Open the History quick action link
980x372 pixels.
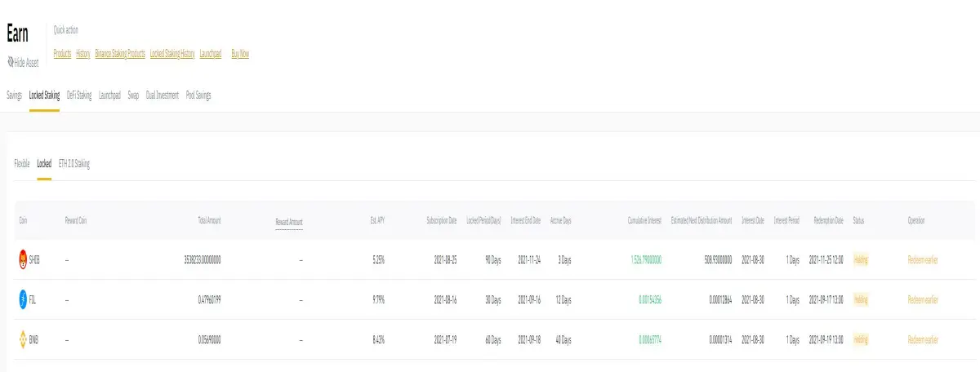tap(82, 54)
